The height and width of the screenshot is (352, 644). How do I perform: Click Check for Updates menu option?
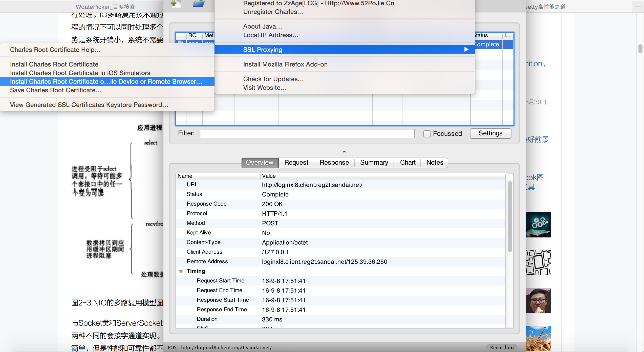point(273,78)
